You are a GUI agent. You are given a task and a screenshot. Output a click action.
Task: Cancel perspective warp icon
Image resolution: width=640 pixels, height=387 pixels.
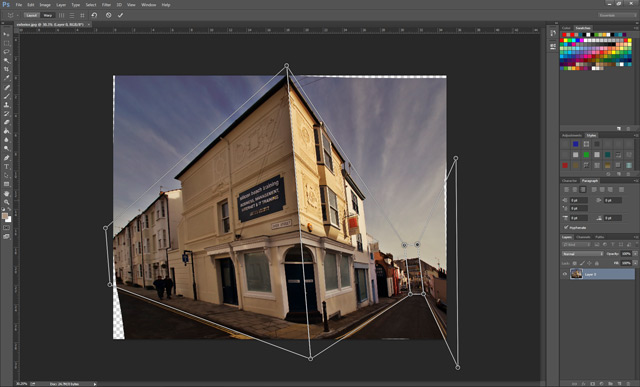coord(109,15)
